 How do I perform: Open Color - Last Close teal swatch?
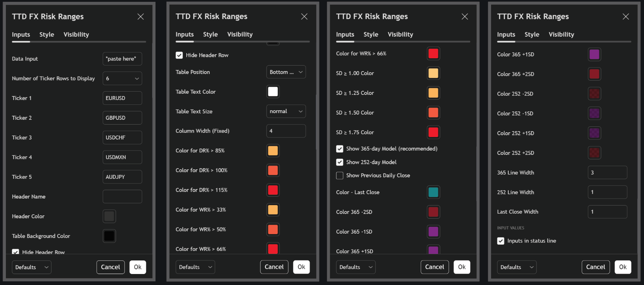(x=433, y=192)
